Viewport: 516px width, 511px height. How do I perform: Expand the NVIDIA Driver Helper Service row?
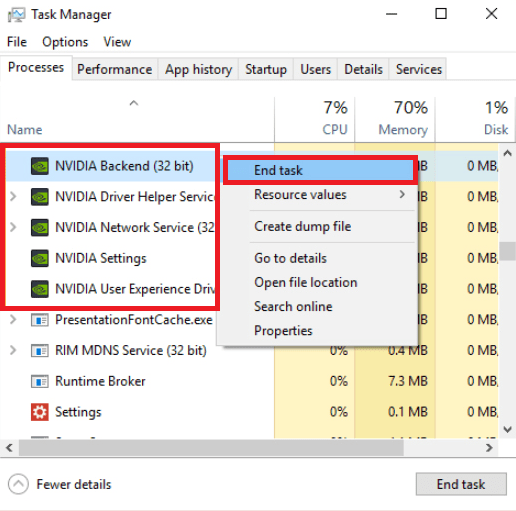coord(13,197)
